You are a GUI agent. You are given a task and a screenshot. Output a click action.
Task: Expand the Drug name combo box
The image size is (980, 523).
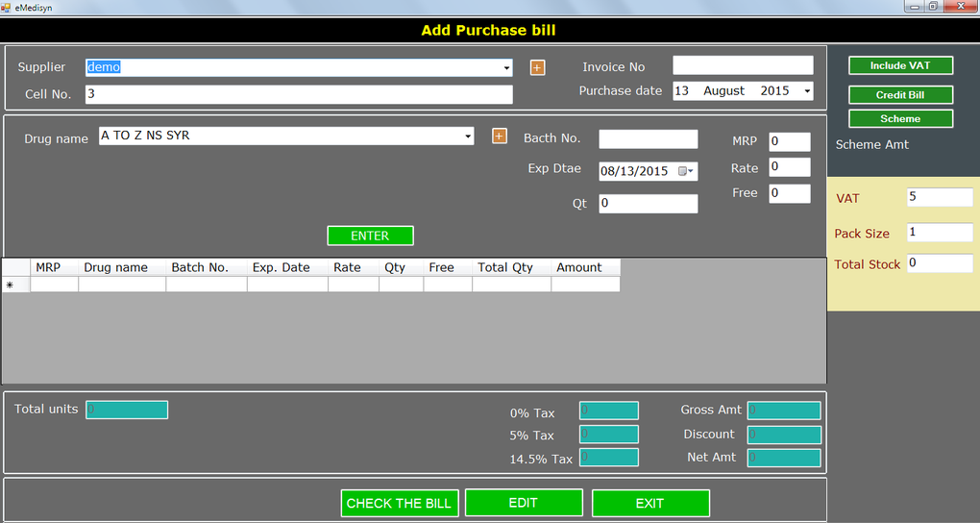[468, 136]
